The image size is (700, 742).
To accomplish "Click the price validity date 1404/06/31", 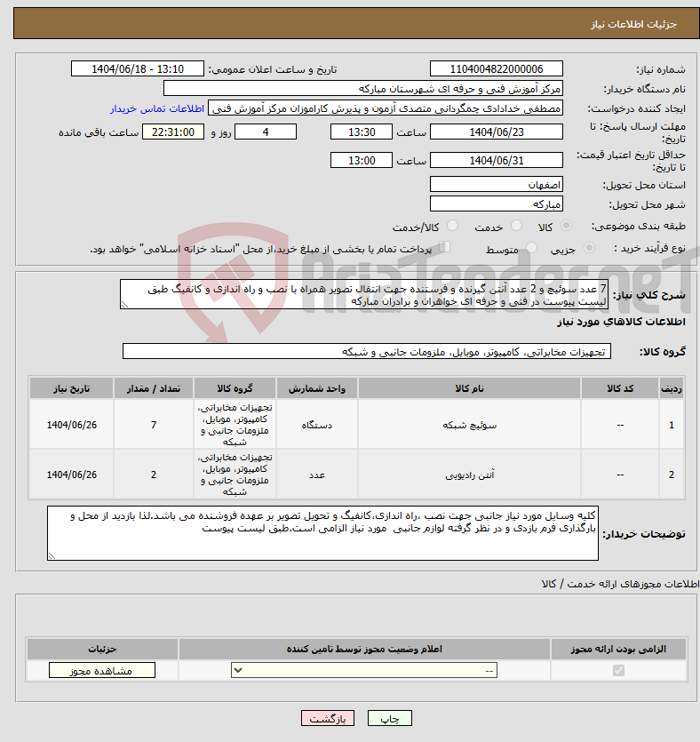I will pyautogui.click(x=497, y=161).
